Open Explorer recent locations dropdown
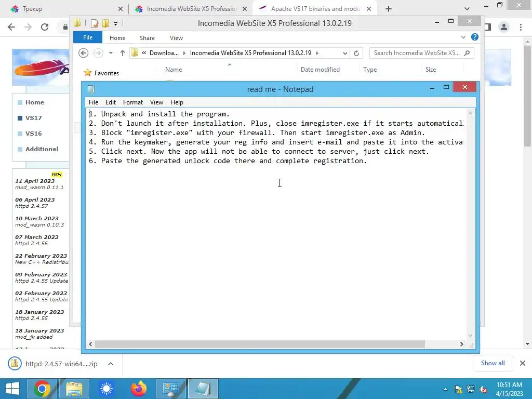 point(111,53)
